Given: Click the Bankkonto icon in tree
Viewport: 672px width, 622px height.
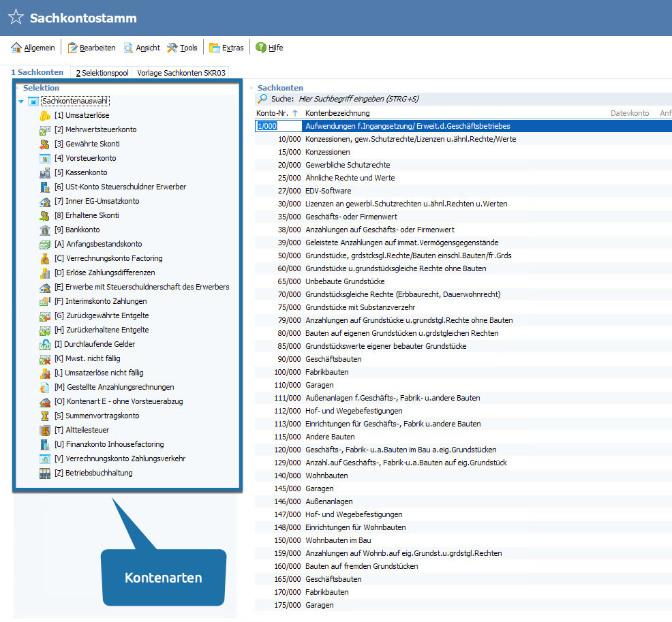Looking at the screenshot, I should click(x=45, y=230).
